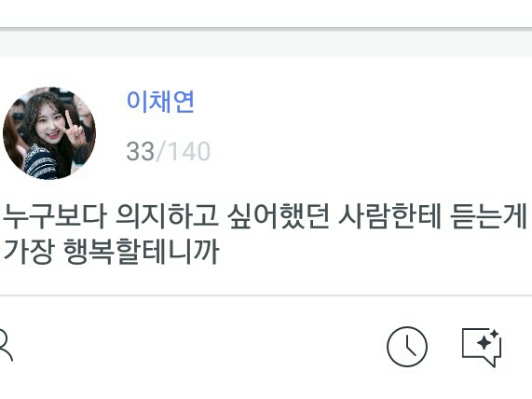The image size is (532, 399).
Task: Place cursor at the word 가장
Action: click(x=29, y=252)
